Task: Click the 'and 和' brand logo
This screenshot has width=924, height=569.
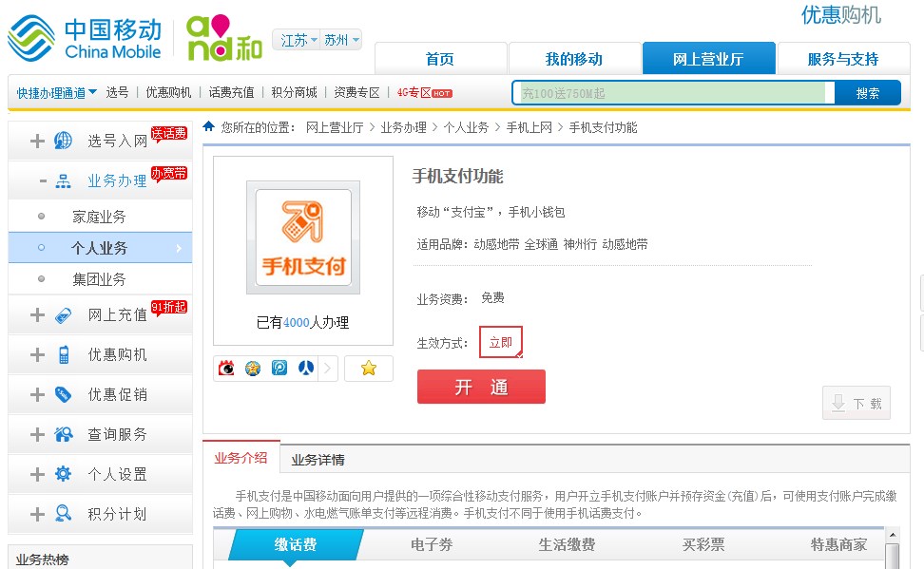Action: 224,38
